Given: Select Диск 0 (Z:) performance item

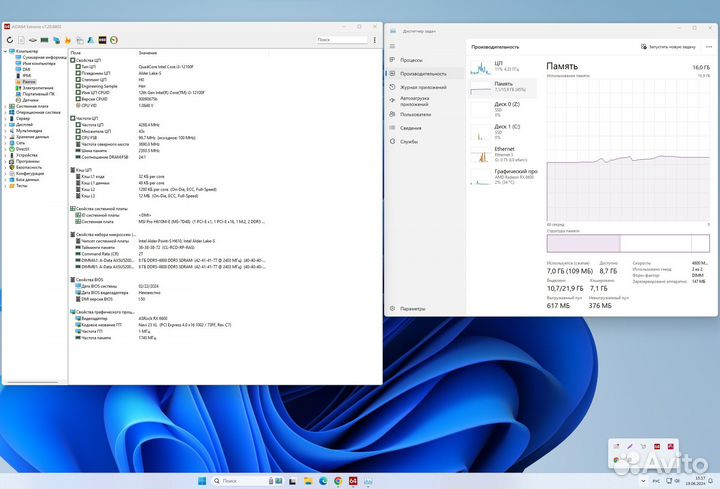Looking at the screenshot, I should (x=503, y=109).
